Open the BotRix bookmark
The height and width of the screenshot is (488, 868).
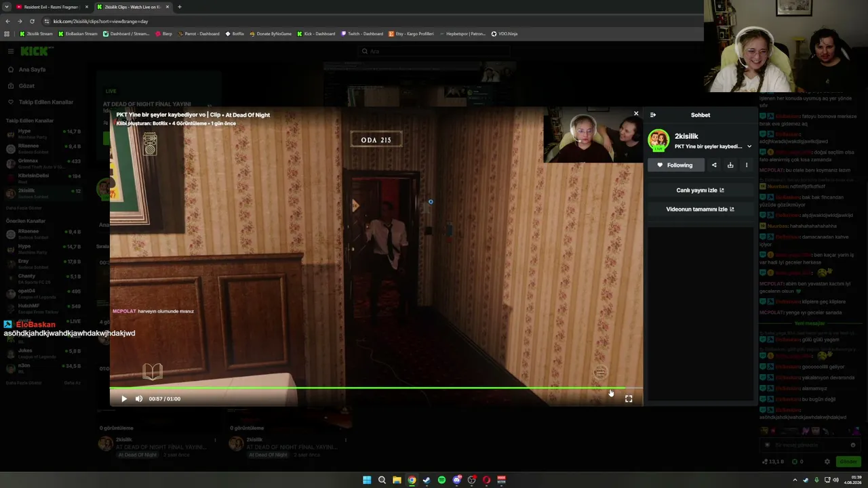click(x=235, y=34)
